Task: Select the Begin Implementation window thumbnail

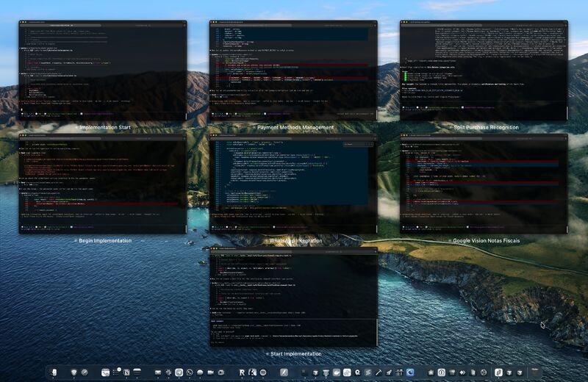Action: pos(103,184)
